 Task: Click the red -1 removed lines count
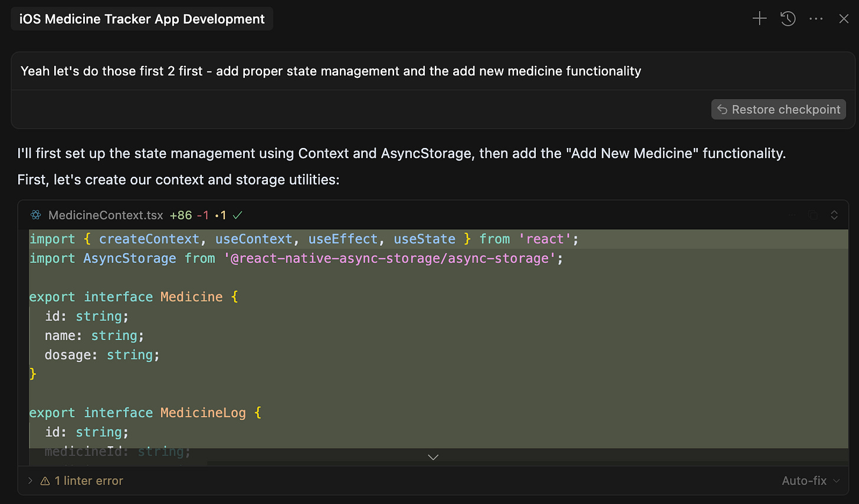pos(203,215)
